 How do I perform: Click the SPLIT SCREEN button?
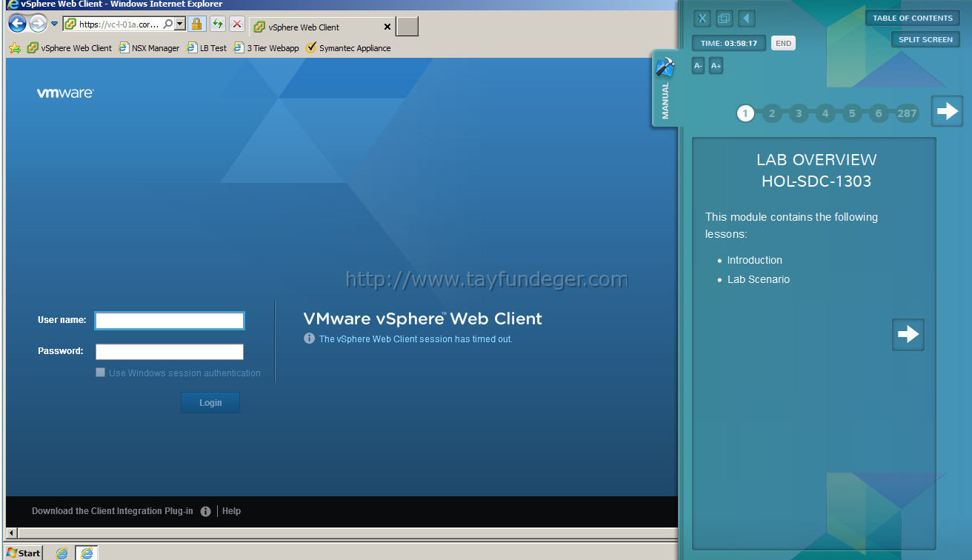(925, 39)
